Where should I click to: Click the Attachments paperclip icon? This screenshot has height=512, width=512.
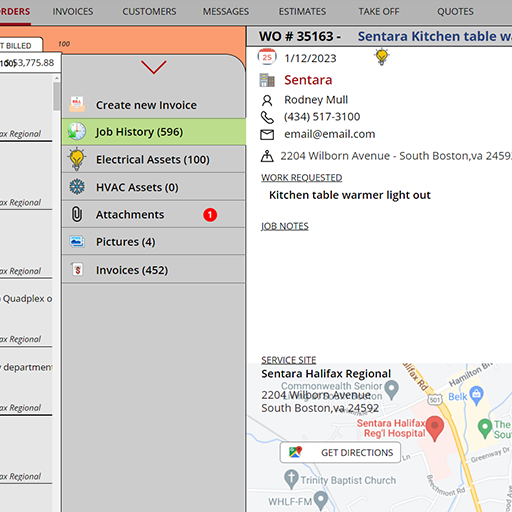(x=77, y=214)
